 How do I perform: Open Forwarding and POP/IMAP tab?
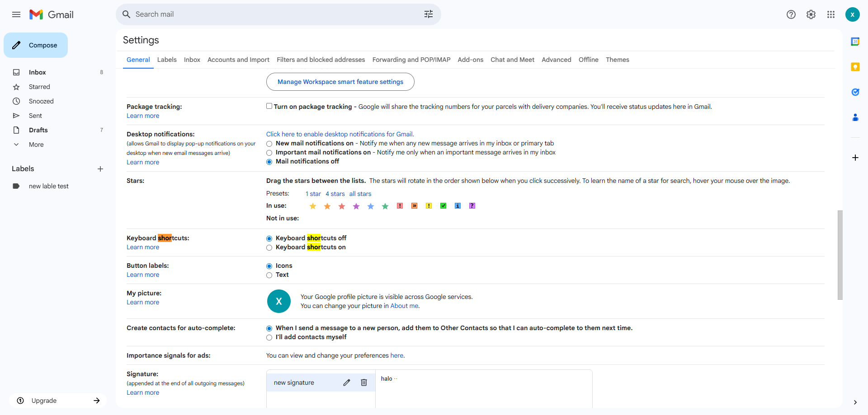pos(411,60)
